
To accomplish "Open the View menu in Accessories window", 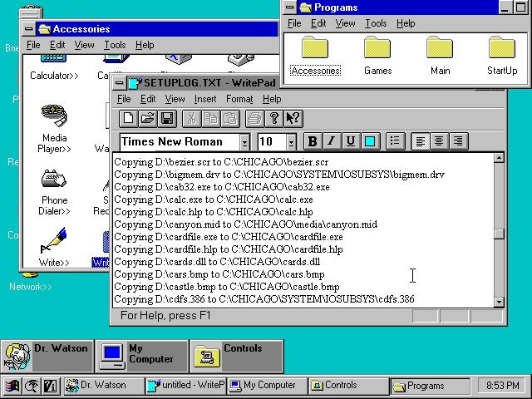I will 84,45.
